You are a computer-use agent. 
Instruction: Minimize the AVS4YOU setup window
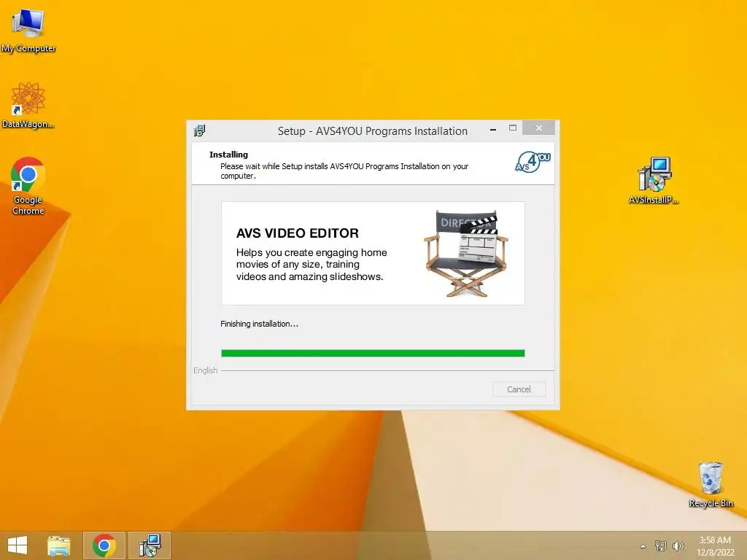[x=493, y=128]
